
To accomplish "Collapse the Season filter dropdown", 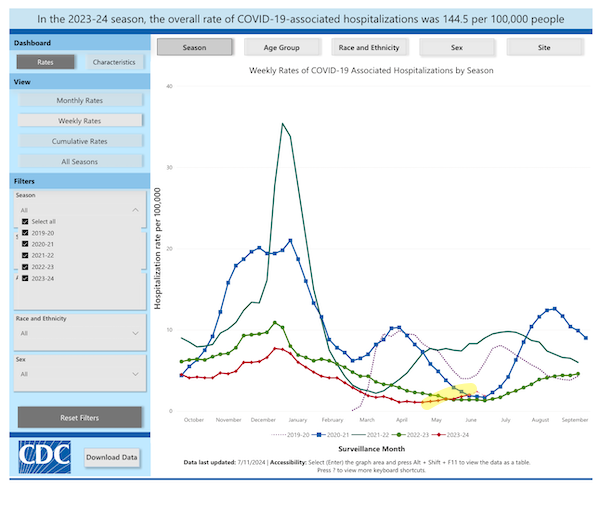I will click(135, 210).
